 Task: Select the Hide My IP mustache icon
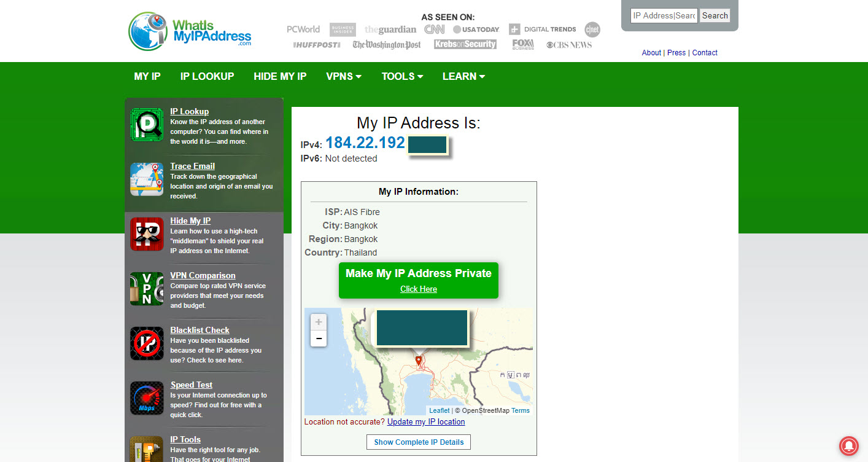point(147,234)
